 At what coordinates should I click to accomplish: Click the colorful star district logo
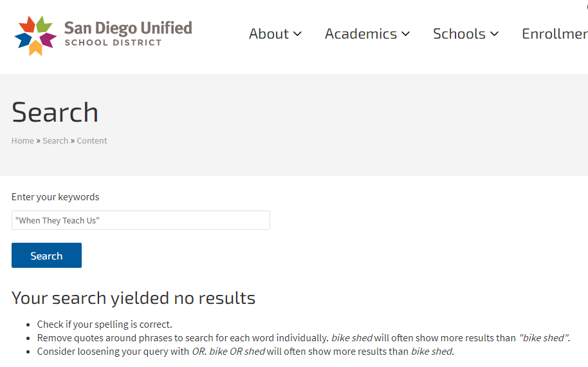click(34, 35)
